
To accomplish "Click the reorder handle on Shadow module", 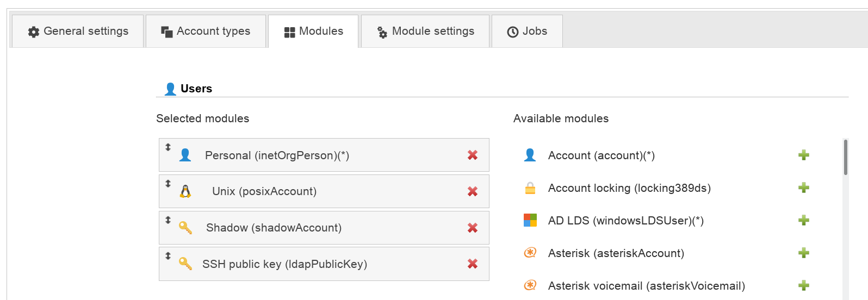I will (x=168, y=220).
